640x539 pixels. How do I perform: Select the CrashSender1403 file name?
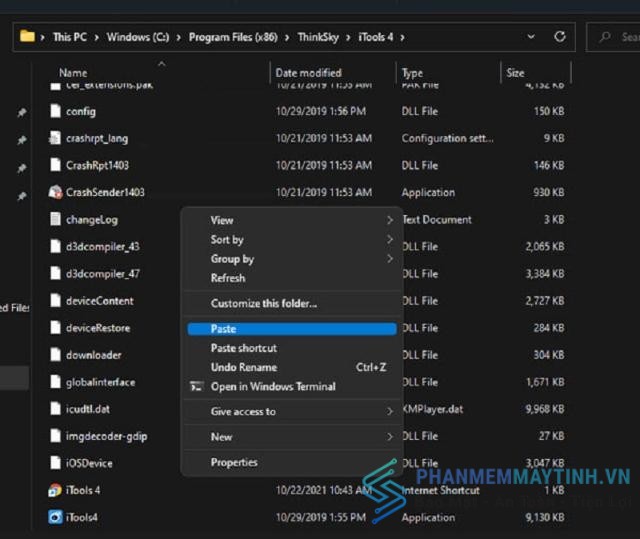(x=105, y=192)
